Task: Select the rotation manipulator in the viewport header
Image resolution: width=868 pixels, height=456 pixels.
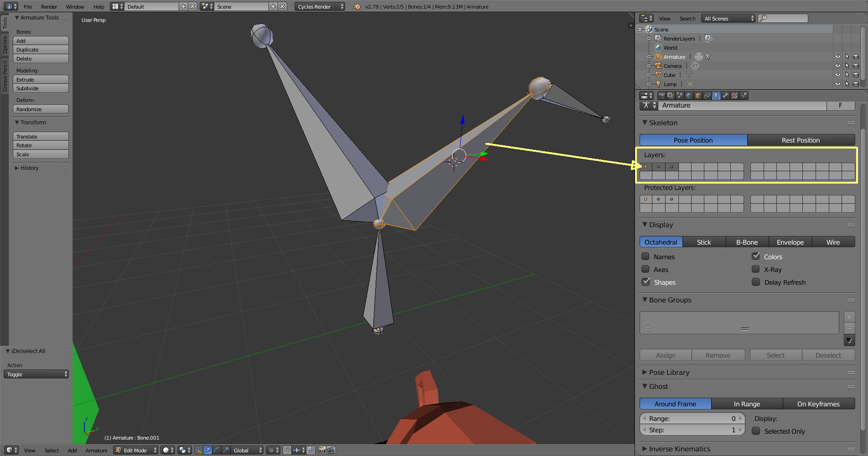Action: click(x=217, y=451)
